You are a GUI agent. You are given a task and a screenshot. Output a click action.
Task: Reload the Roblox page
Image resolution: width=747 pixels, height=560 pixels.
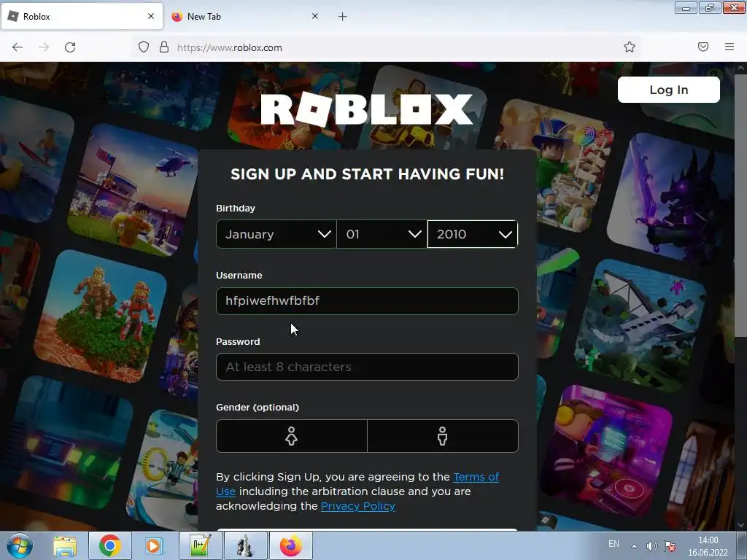tap(70, 47)
